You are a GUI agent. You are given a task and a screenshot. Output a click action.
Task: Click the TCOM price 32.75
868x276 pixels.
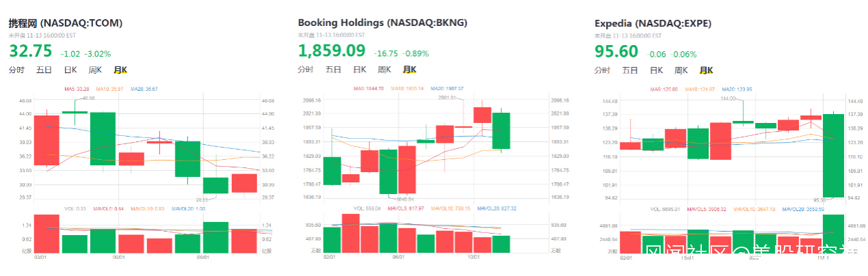[x=30, y=51]
